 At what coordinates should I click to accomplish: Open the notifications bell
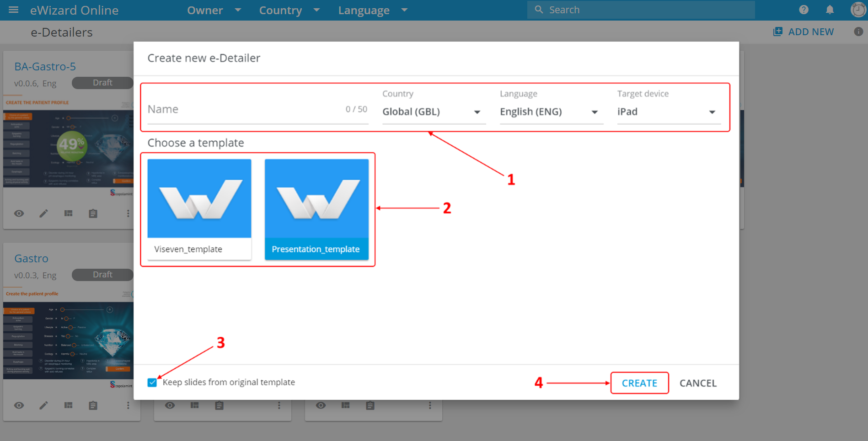click(x=830, y=10)
